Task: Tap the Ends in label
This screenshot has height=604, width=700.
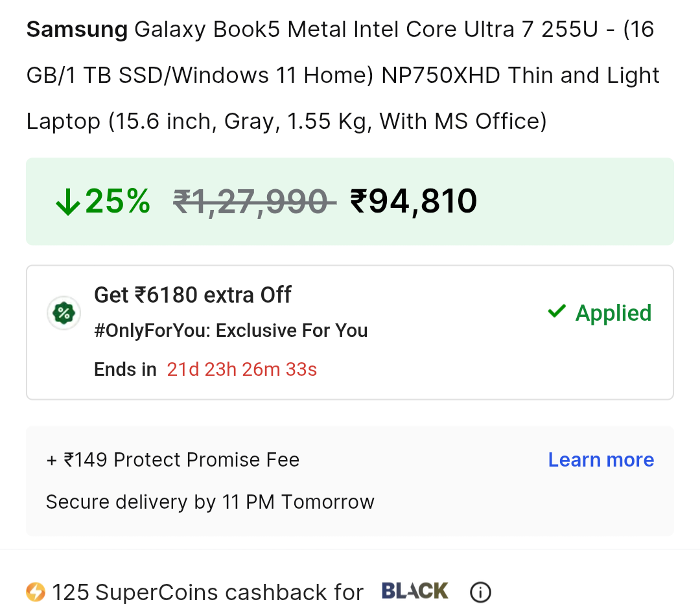Action: coord(125,369)
